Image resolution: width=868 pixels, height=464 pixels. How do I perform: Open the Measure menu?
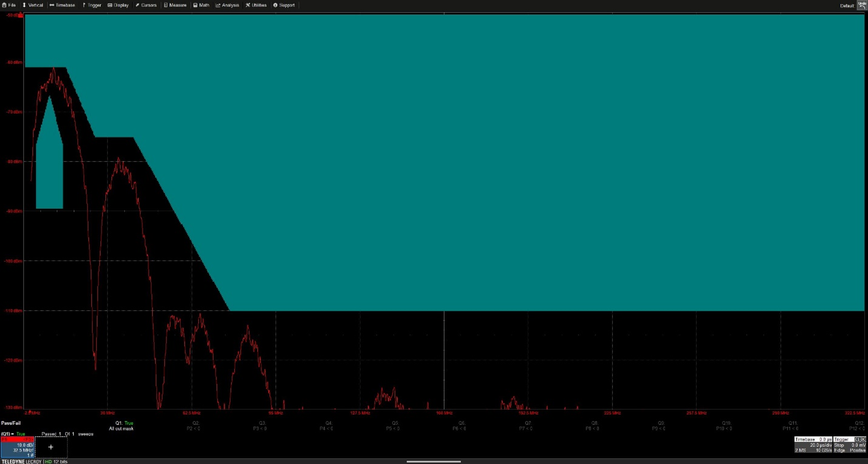click(175, 5)
